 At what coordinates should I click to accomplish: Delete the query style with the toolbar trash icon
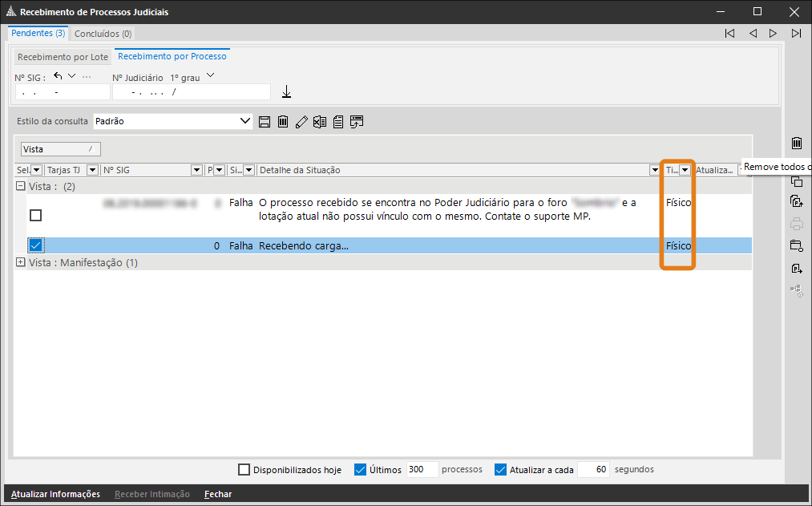pos(283,122)
